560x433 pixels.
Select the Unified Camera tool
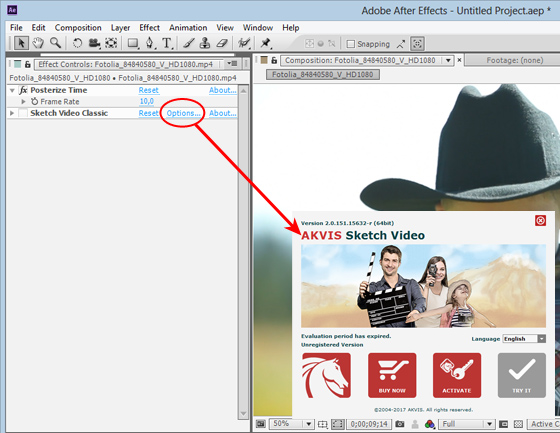tap(94, 43)
